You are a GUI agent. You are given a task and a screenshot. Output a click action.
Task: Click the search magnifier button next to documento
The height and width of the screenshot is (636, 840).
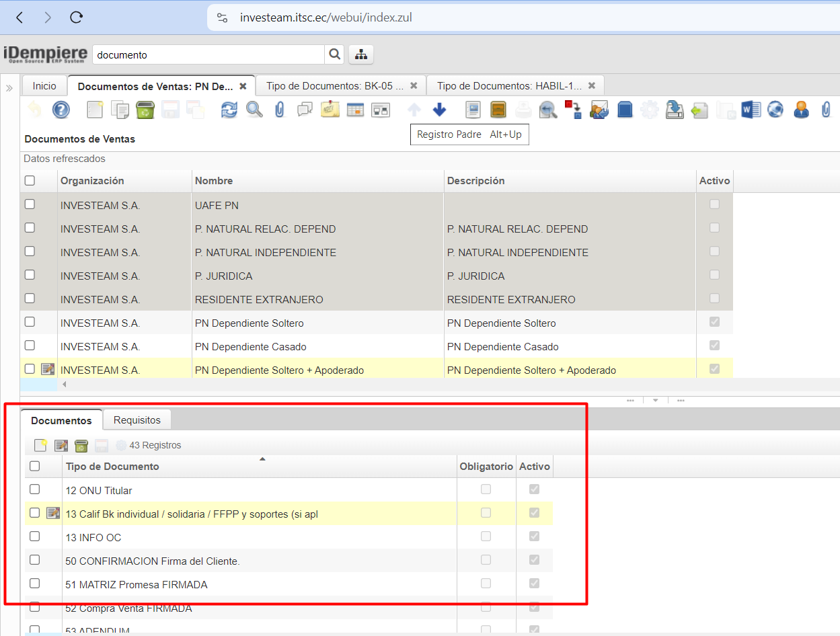click(x=334, y=54)
